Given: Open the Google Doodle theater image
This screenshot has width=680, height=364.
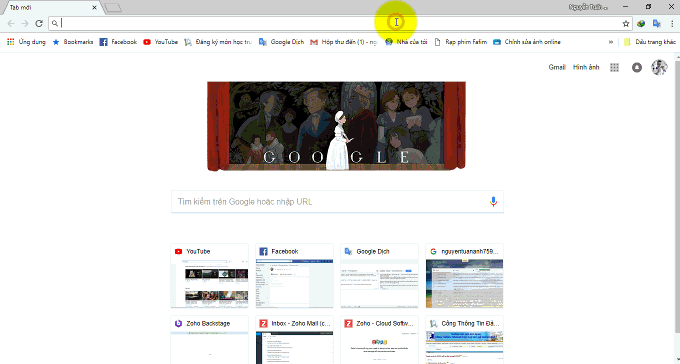Looking at the screenshot, I should [x=336, y=126].
